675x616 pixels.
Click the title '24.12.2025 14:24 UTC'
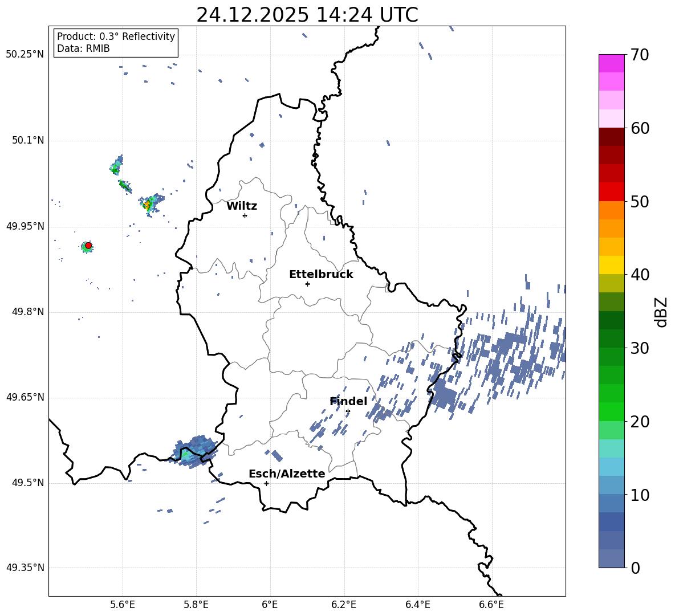[307, 15]
